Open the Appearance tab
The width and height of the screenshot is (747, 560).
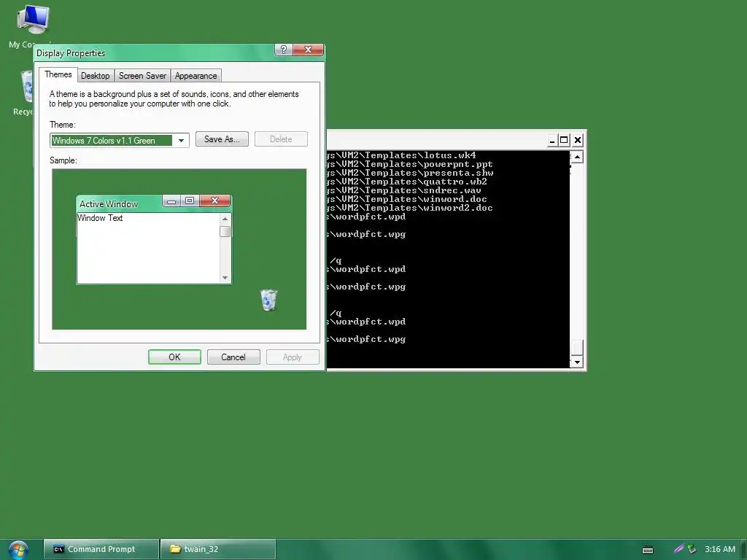(196, 76)
